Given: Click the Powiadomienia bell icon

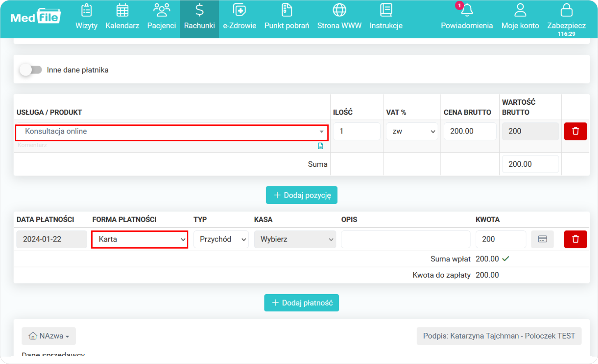Looking at the screenshot, I should coord(467,10).
